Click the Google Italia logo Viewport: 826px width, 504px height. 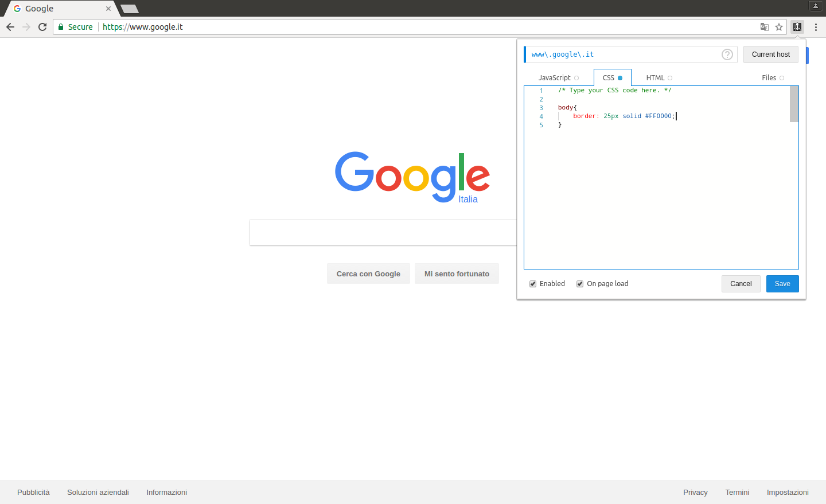pyautogui.click(x=412, y=177)
